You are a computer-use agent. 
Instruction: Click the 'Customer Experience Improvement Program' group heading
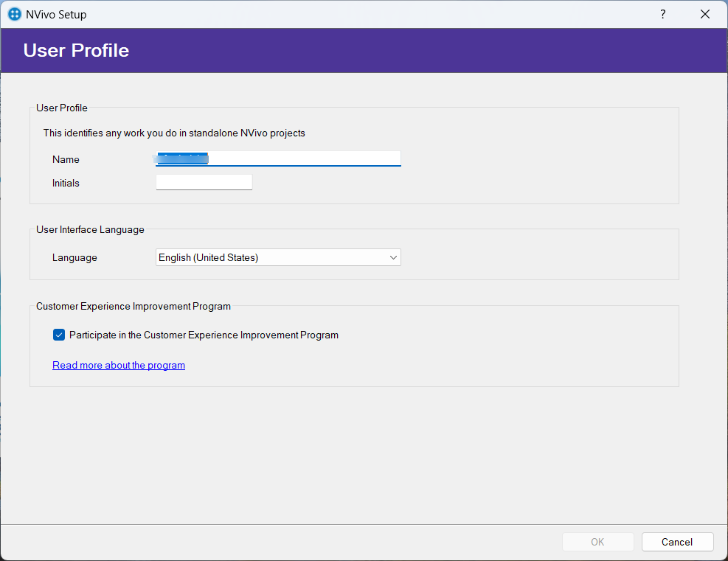(x=134, y=306)
